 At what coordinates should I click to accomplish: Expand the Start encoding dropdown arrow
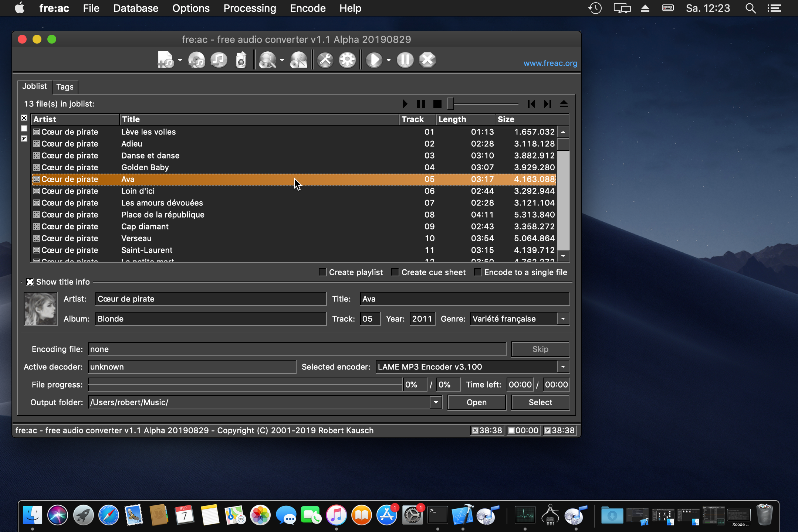tap(389, 60)
